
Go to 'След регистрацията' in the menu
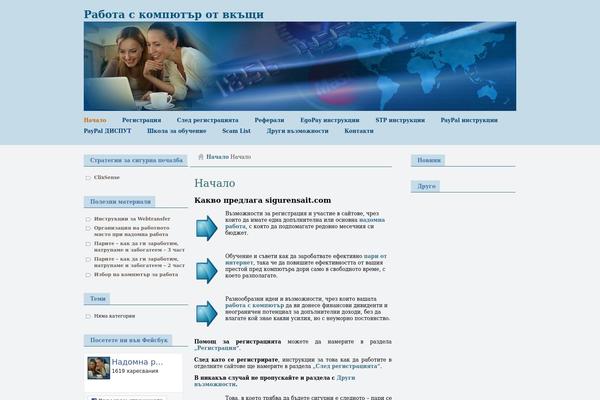point(207,120)
